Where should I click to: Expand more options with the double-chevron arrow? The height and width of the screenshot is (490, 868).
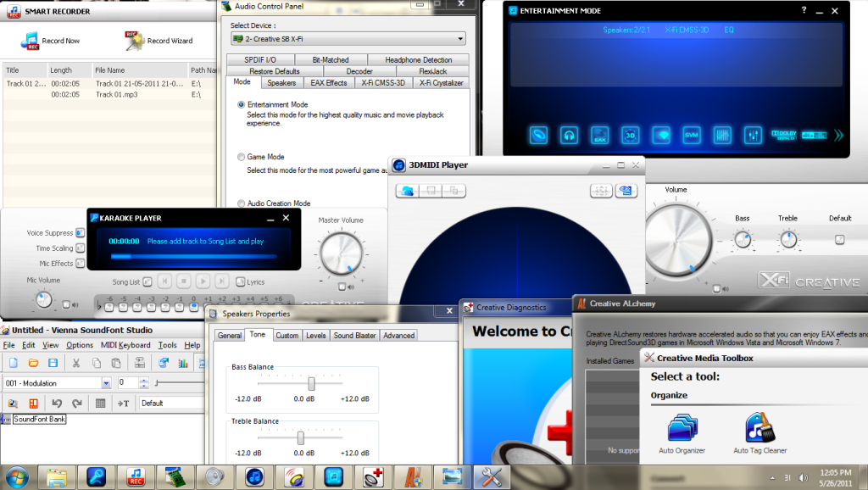838,135
